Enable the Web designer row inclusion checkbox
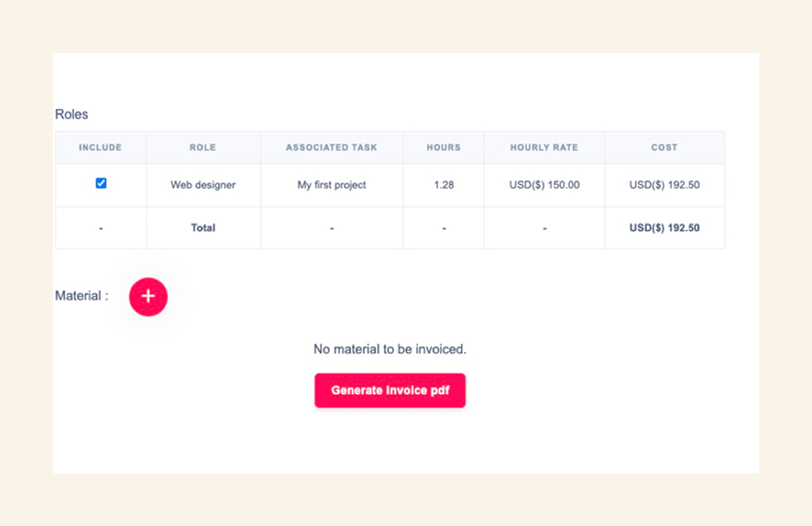This screenshot has width=812, height=526. (101, 183)
